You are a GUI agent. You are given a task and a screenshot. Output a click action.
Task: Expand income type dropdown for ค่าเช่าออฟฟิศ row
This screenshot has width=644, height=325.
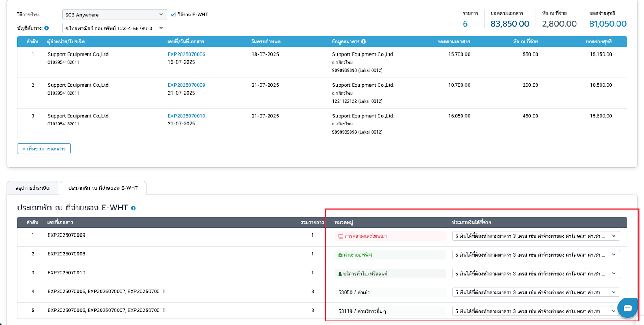(x=536, y=255)
